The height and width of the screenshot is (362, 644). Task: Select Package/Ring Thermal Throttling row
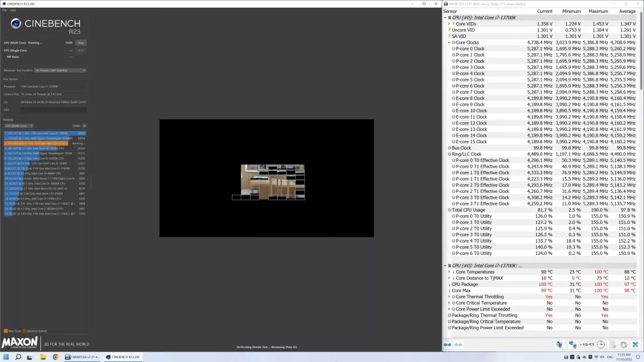point(540,315)
